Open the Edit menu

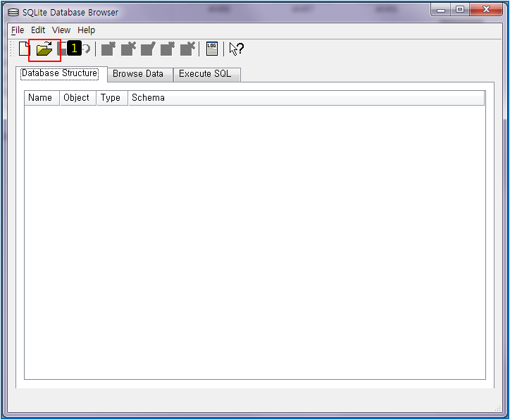tap(38, 30)
